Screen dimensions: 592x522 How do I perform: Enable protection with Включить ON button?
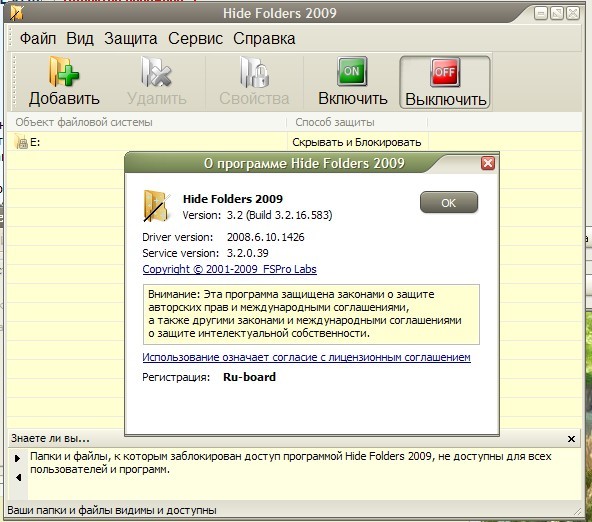[x=352, y=82]
